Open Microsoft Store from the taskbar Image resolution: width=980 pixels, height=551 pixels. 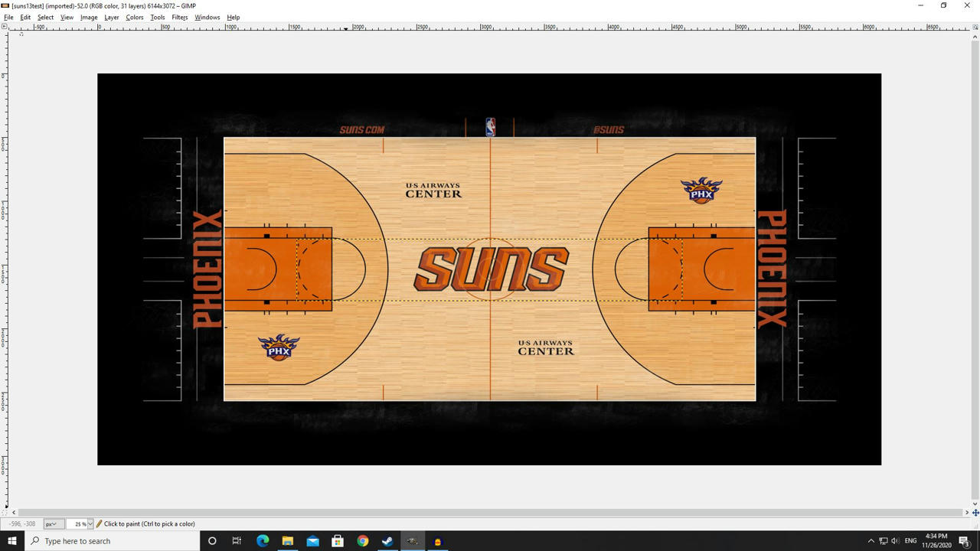pyautogui.click(x=338, y=541)
